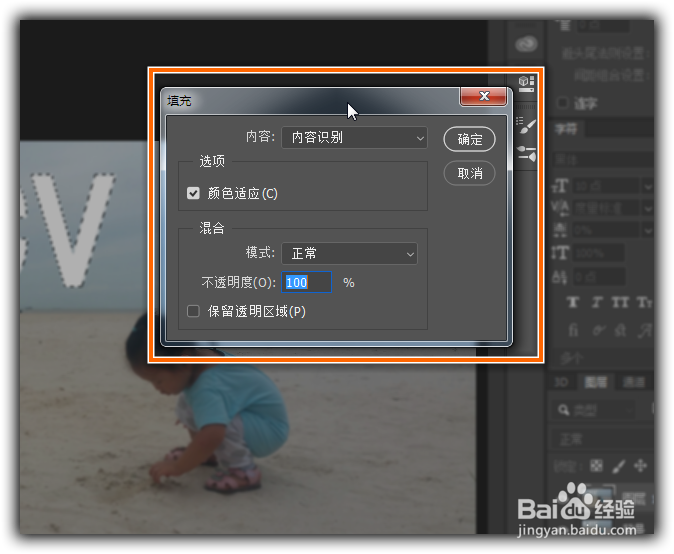Open the 内容 dropdown showing 内容识别
Viewport: 674px width, 554px height.
click(x=354, y=138)
